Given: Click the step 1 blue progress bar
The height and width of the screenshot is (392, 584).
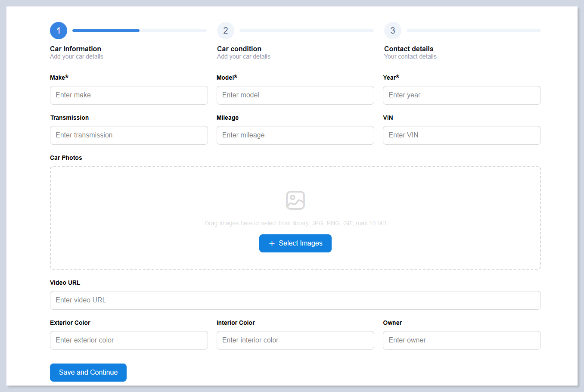Looking at the screenshot, I should point(106,31).
